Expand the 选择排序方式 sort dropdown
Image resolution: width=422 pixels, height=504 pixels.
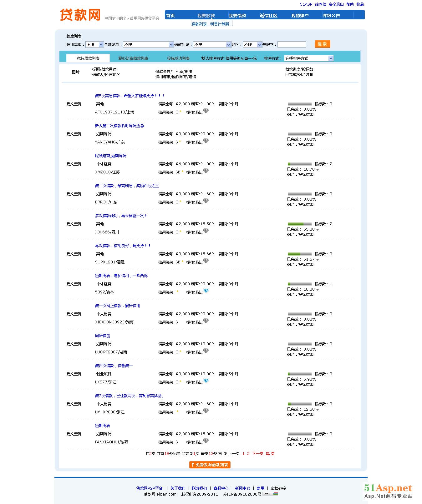(x=309, y=58)
